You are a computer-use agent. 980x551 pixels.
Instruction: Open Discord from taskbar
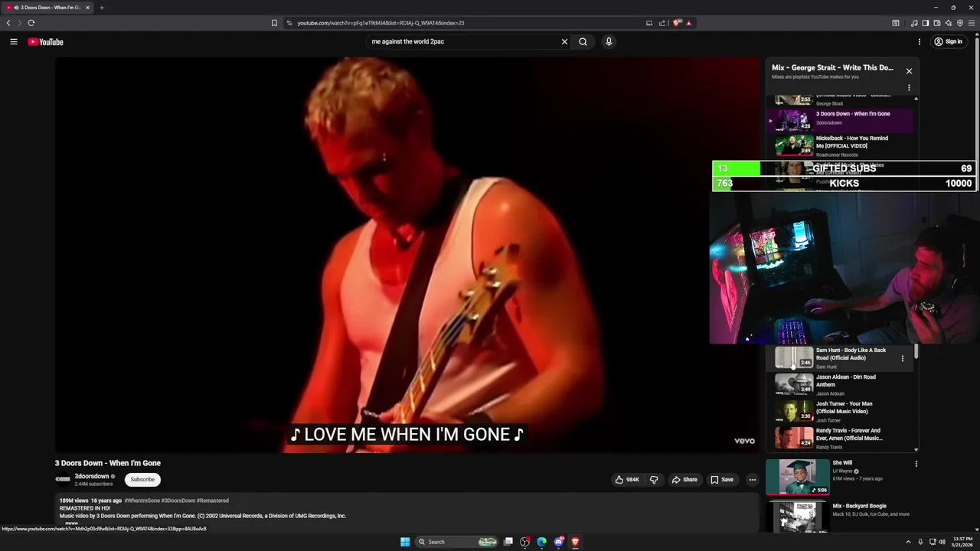tap(558, 542)
